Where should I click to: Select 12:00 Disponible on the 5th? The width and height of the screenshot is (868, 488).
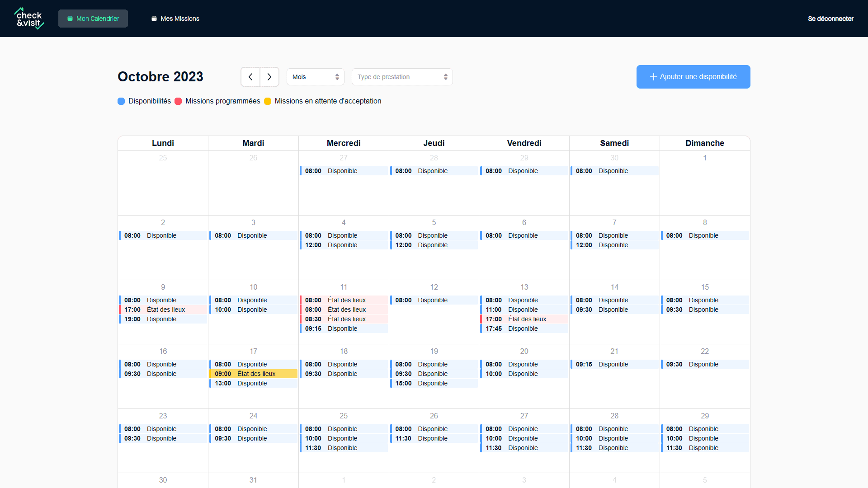[434, 245]
